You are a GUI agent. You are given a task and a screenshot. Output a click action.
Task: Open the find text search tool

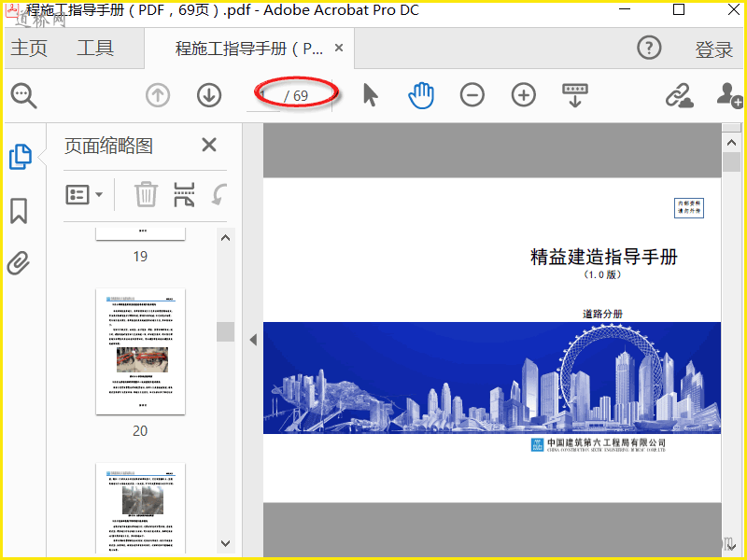(x=24, y=96)
